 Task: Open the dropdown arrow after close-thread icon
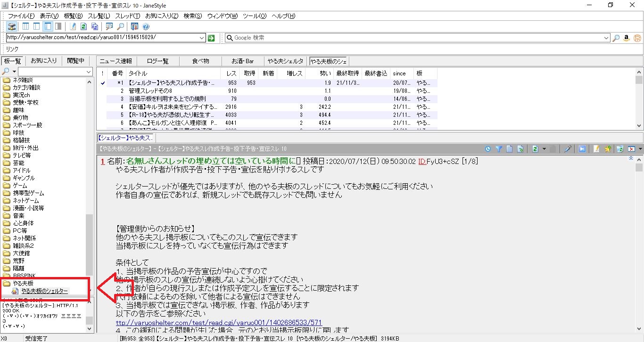pyautogui.click(x=639, y=149)
